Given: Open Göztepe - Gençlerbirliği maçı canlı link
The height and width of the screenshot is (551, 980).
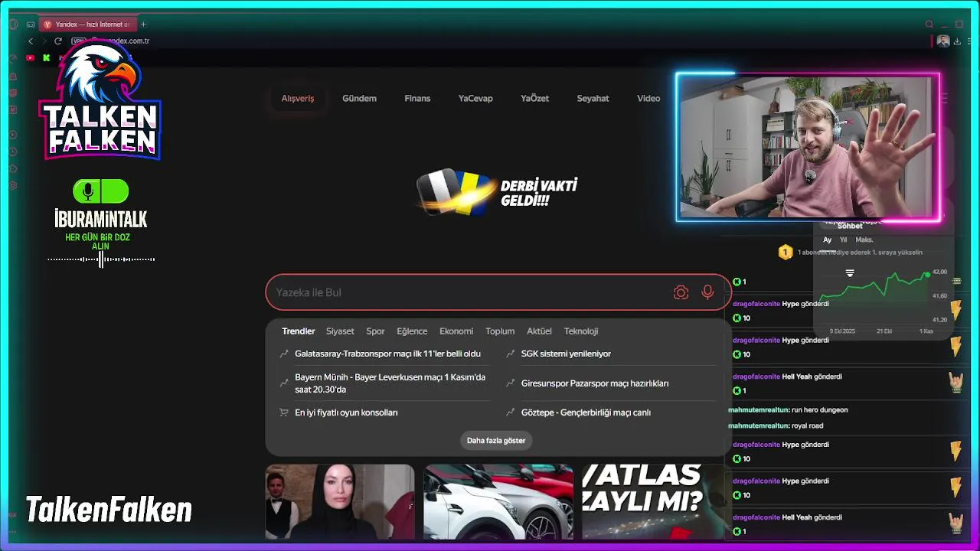Looking at the screenshot, I should 586,412.
